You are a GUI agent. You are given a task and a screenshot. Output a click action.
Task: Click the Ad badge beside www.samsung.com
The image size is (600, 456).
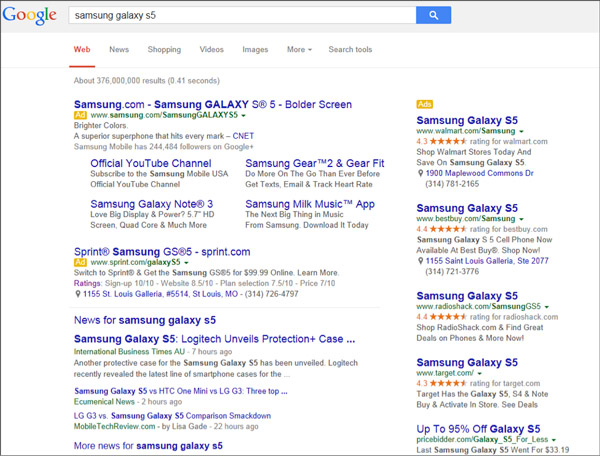(x=80, y=115)
